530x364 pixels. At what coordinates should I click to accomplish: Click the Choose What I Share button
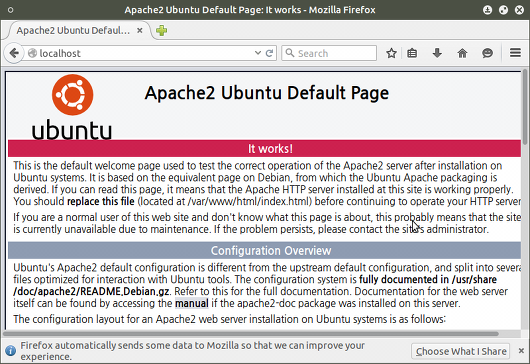coord(461,351)
